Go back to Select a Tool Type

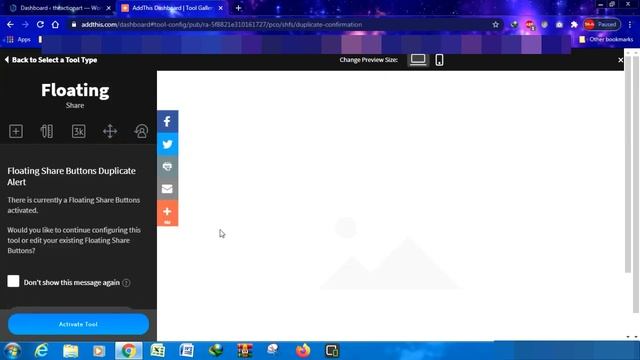(51, 60)
